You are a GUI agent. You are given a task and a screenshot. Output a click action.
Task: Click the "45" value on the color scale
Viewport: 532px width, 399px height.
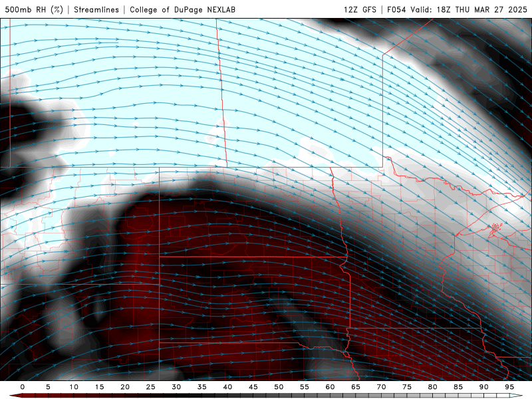(x=253, y=387)
